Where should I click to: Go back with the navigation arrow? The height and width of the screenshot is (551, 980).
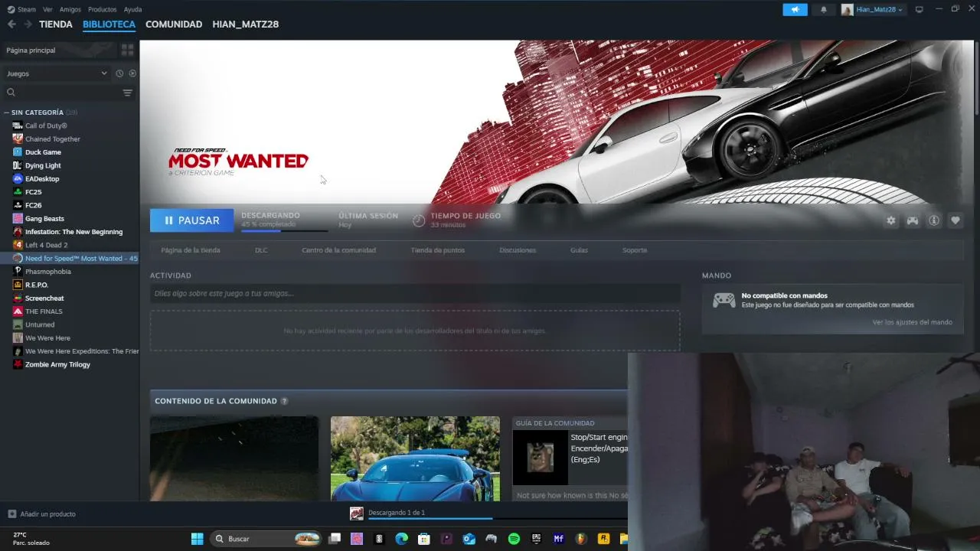pos(11,24)
